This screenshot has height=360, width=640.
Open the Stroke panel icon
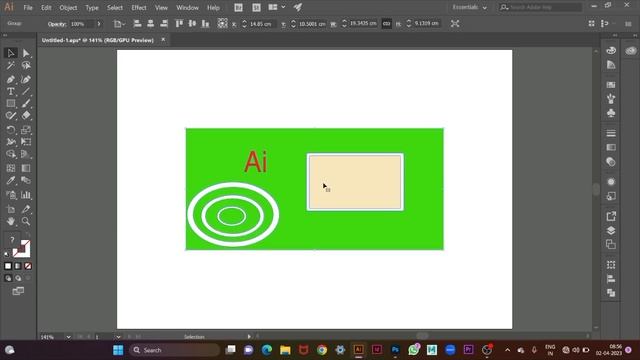click(611, 133)
